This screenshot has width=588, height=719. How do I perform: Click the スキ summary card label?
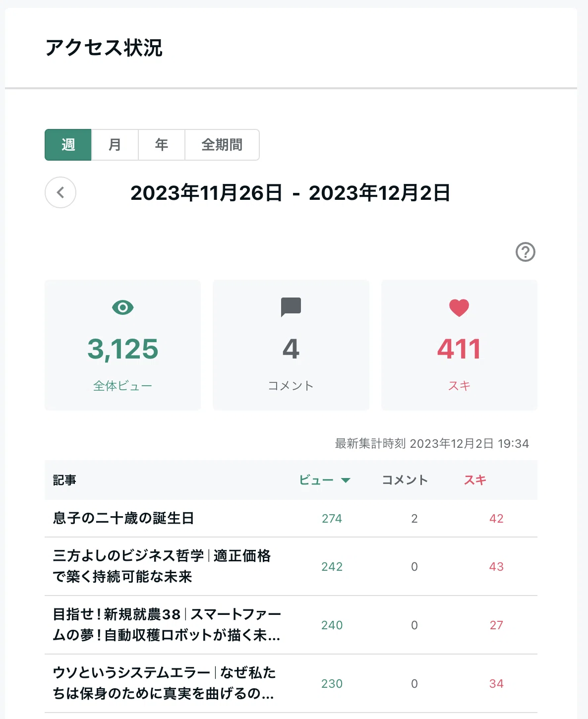click(459, 386)
